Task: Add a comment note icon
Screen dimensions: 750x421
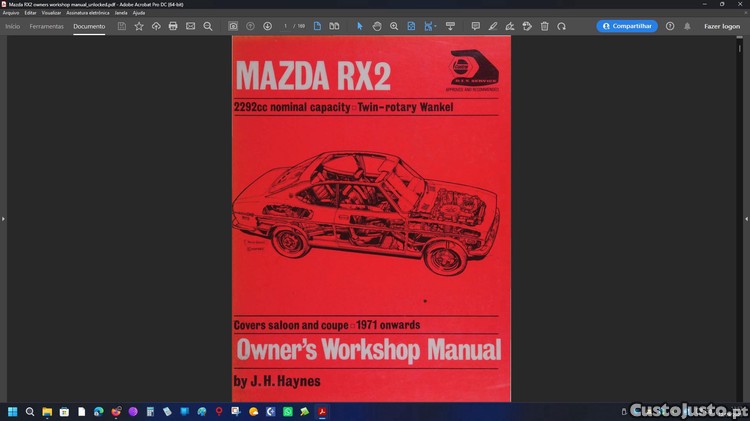Action: [x=475, y=26]
